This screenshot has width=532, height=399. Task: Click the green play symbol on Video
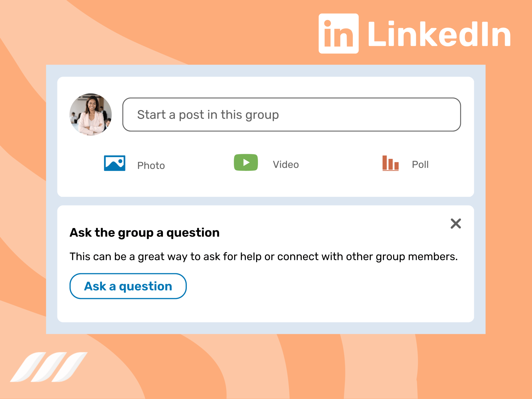pos(245,162)
